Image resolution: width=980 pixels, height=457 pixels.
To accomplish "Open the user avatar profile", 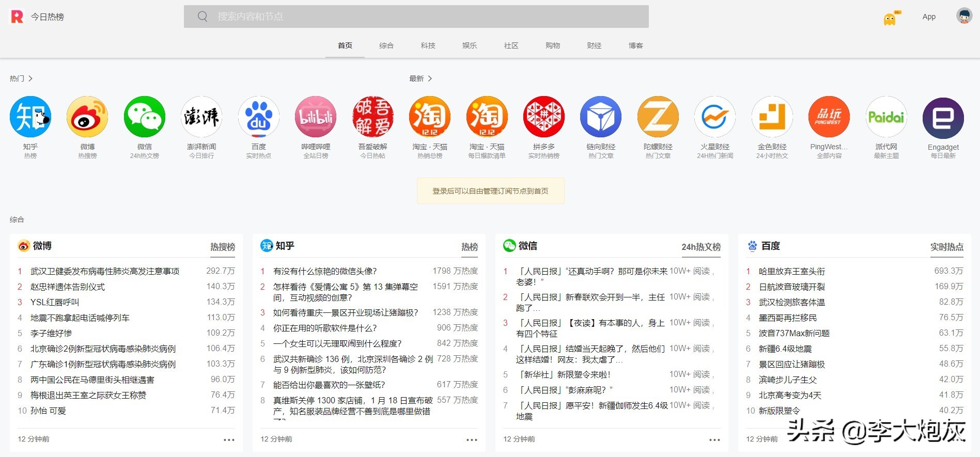I will [x=964, y=16].
